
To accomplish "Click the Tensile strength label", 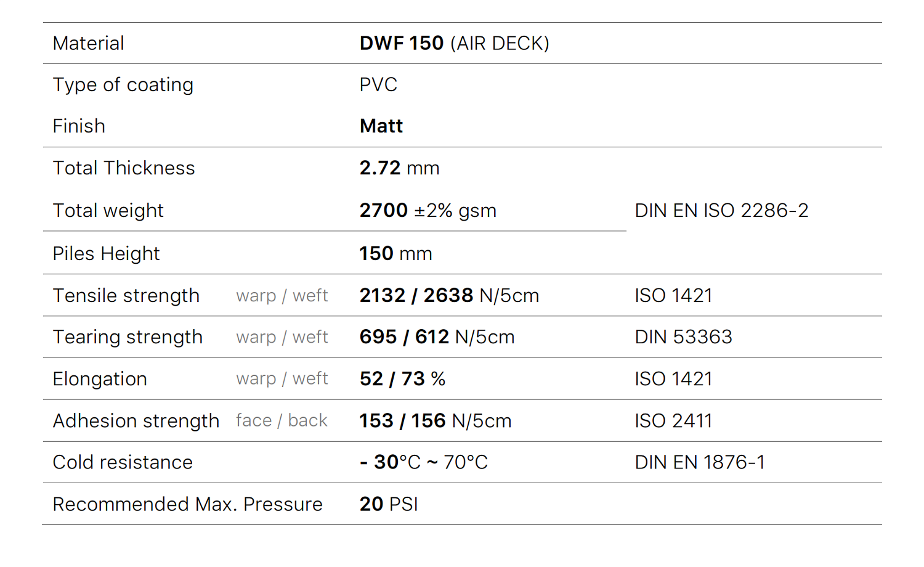I will 126,296.
